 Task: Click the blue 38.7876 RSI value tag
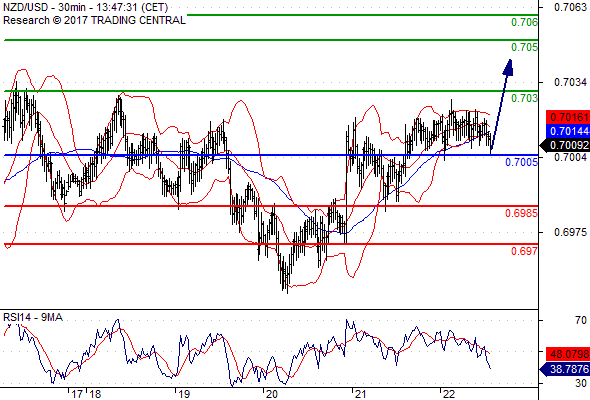pyautogui.click(x=565, y=369)
